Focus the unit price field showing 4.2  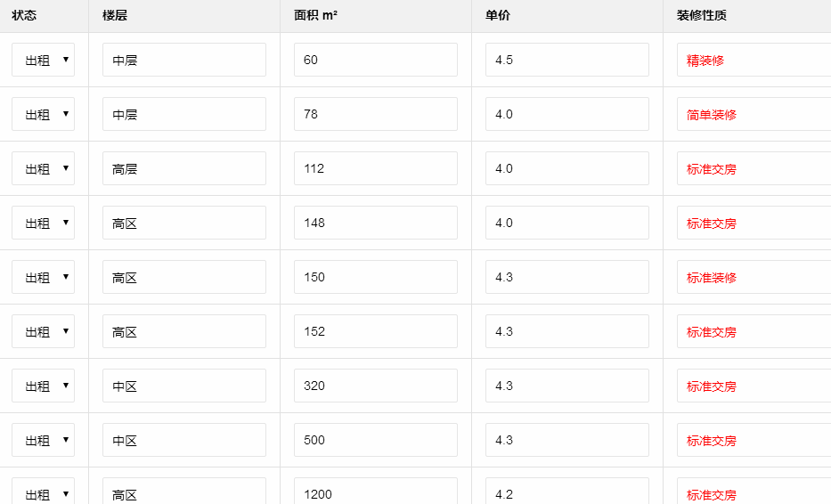566,492
